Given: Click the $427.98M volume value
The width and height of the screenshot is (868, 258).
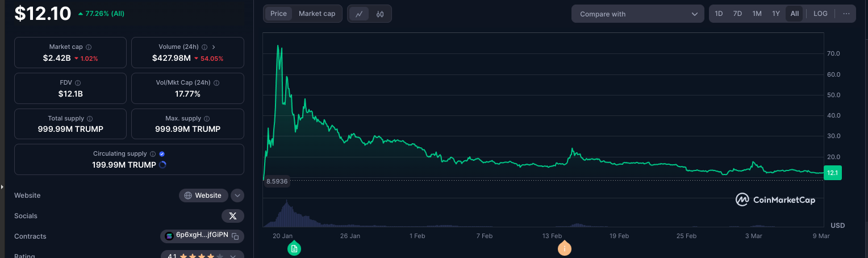Looking at the screenshot, I should point(172,58).
